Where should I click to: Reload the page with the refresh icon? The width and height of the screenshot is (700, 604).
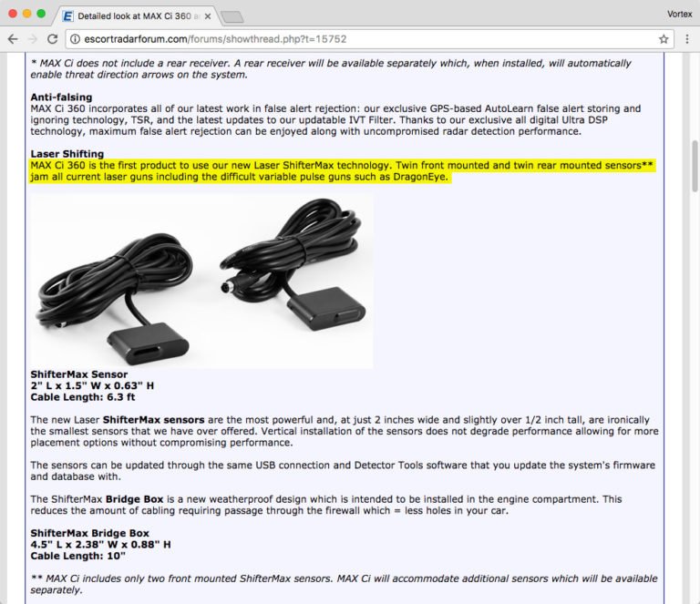coord(52,39)
